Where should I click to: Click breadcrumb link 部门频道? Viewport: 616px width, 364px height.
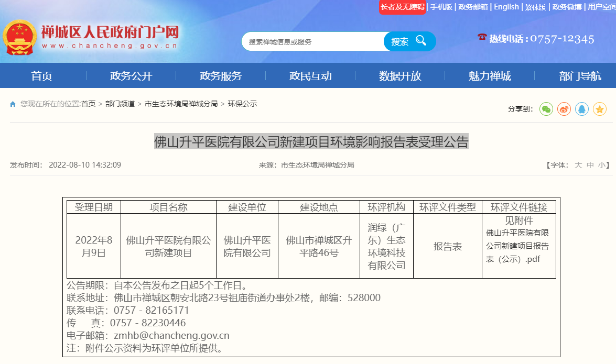[x=120, y=104]
